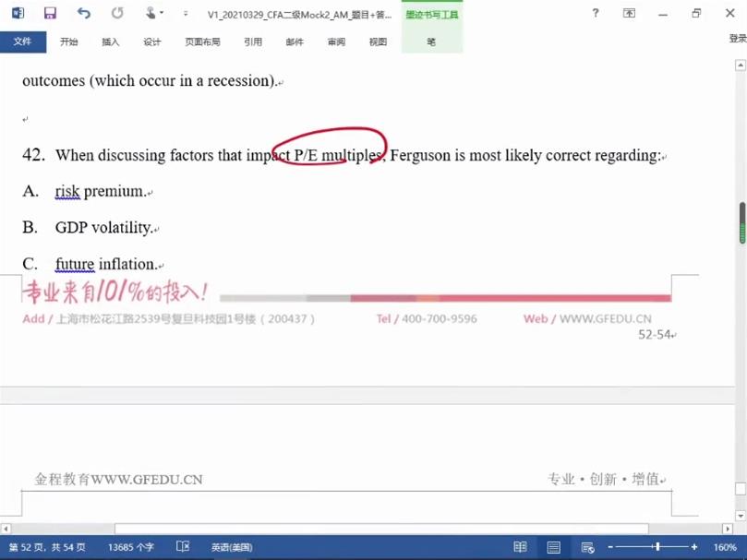The width and height of the screenshot is (747, 560).
Task: Expand the Customize Quick Access Toolbar dropdown
Action: coord(186,15)
